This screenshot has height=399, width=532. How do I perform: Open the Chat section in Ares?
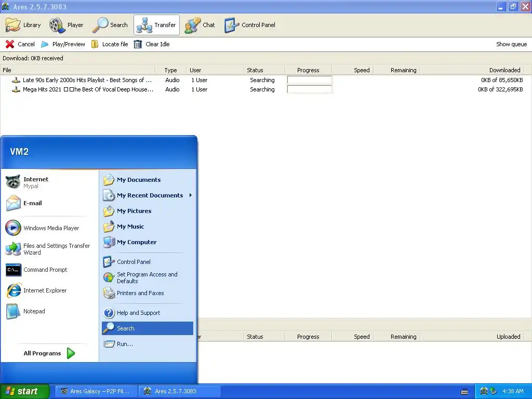click(x=199, y=25)
